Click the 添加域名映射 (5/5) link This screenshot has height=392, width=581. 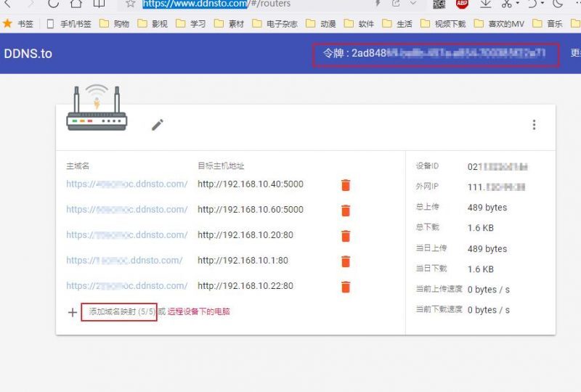click(118, 311)
